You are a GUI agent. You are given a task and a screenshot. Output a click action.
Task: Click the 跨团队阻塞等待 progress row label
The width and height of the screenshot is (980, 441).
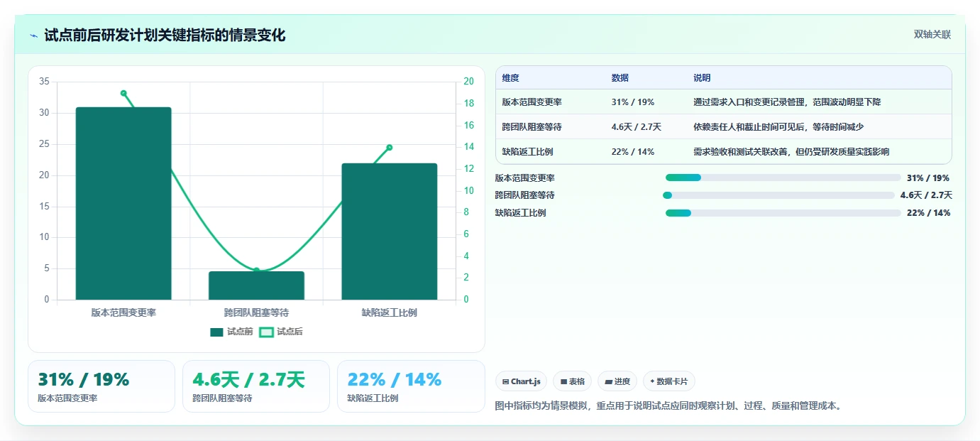(x=525, y=195)
